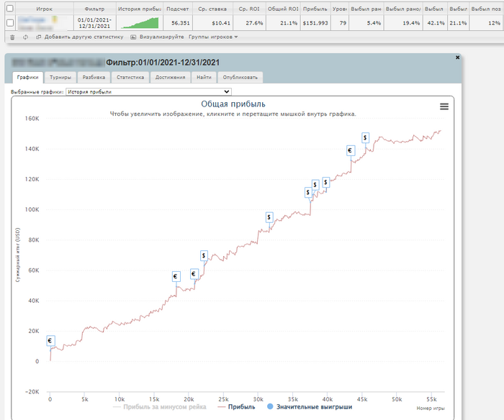Click the Опубликовать tab
Image resolution: width=504 pixels, height=420 pixels.
point(240,77)
